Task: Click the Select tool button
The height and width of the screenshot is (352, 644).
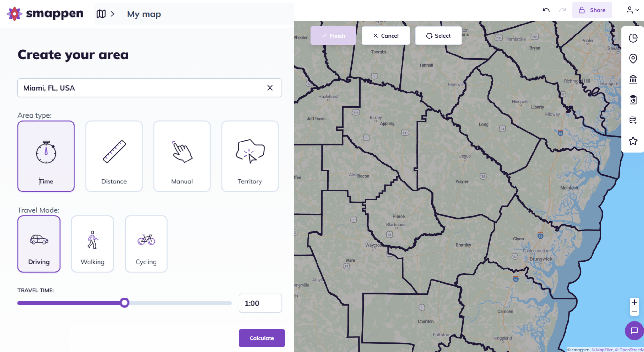Action: click(438, 36)
